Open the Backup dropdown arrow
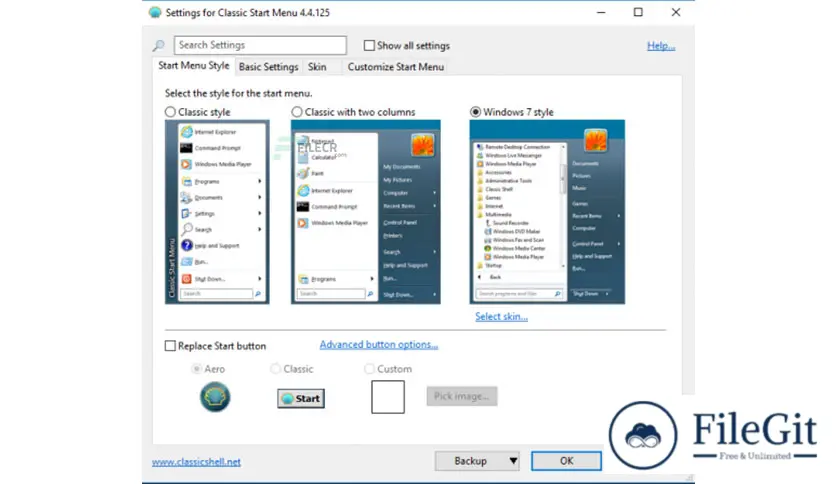Viewport: 836px width, 484px height. click(x=513, y=461)
